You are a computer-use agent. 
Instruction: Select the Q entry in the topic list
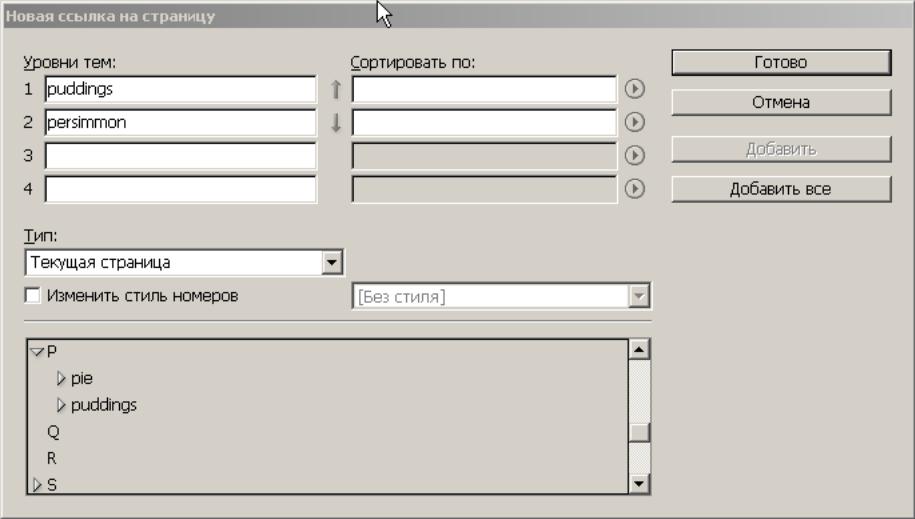pos(53,432)
